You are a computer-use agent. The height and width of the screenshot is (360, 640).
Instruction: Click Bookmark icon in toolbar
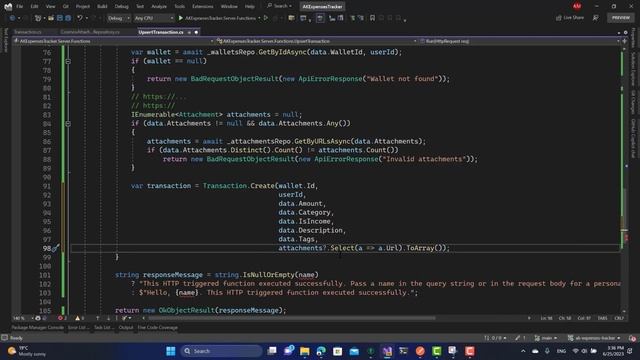(x=372, y=18)
